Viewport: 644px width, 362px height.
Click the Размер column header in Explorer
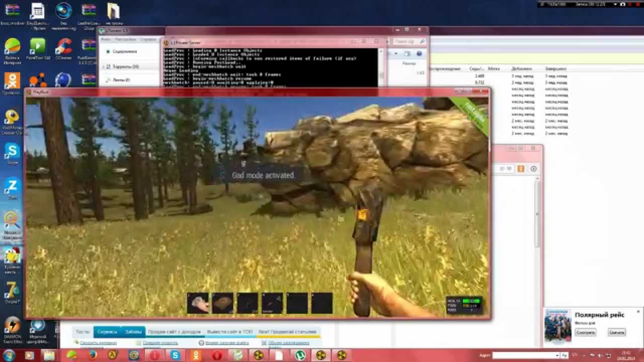pos(409,64)
